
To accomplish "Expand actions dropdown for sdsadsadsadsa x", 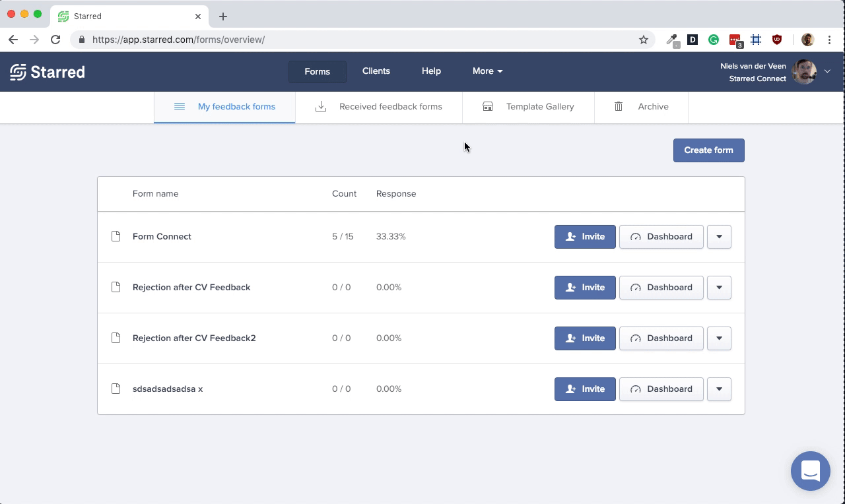I will (719, 389).
